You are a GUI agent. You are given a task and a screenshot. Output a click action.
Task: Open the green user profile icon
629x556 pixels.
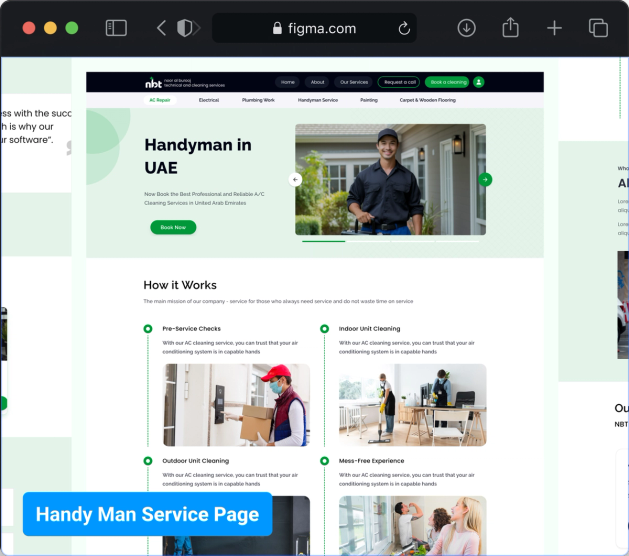(479, 82)
